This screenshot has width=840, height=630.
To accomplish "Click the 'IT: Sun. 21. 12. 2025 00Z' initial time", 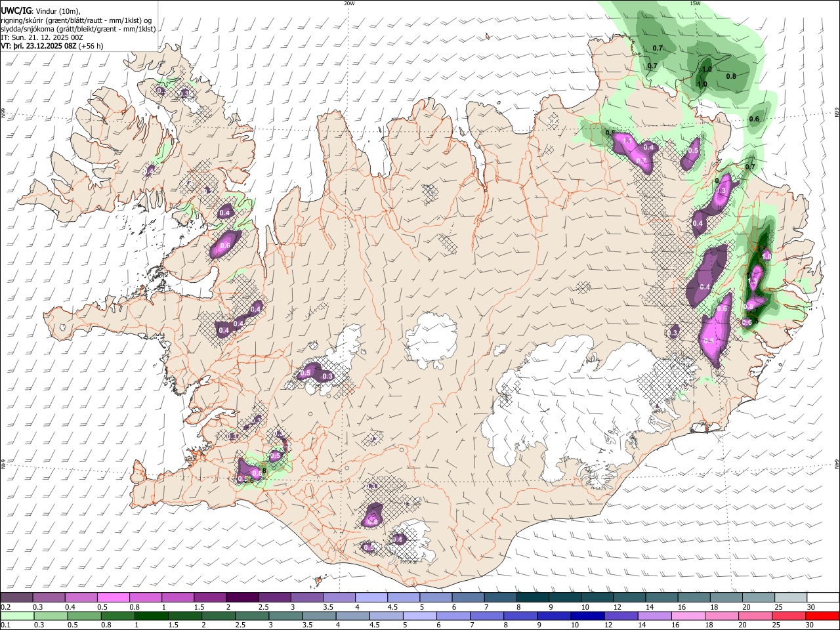I will pyautogui.click(x=42, y=37).
